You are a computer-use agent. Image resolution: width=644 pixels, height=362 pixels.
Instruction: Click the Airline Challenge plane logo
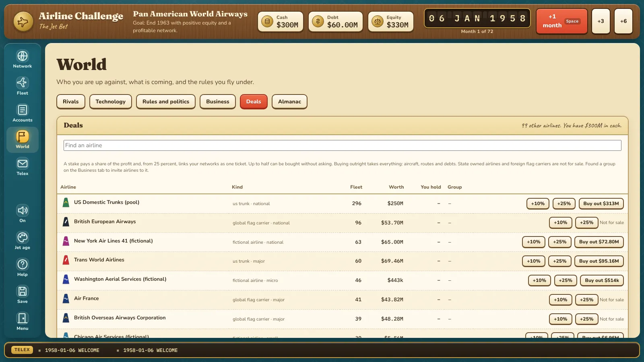coord(23,21)
